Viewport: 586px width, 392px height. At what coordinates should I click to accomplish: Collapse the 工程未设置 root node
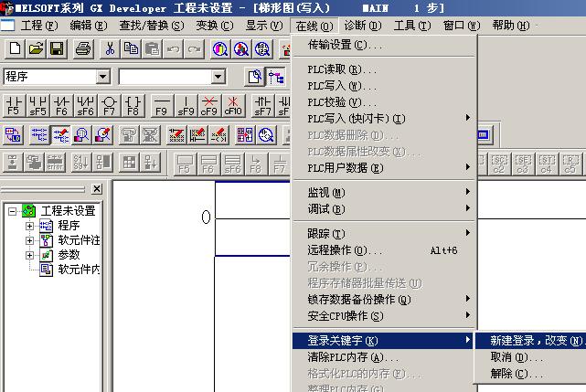tap(13, 211)
